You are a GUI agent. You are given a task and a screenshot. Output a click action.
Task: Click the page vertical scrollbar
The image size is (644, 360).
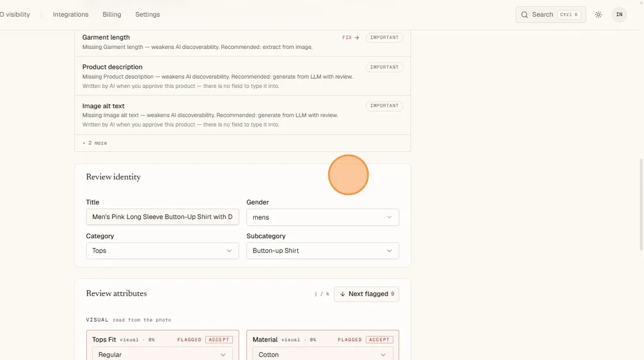pos(641,205)
